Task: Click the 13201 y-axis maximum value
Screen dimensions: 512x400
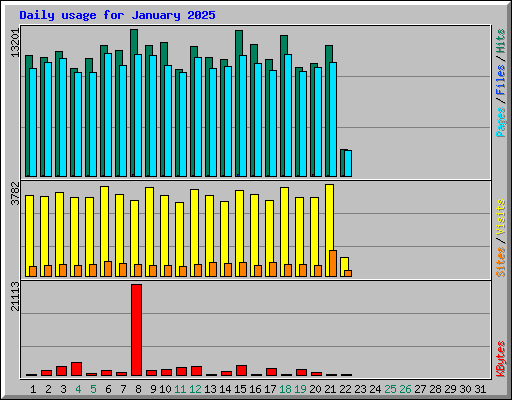Action: point(15,43)
